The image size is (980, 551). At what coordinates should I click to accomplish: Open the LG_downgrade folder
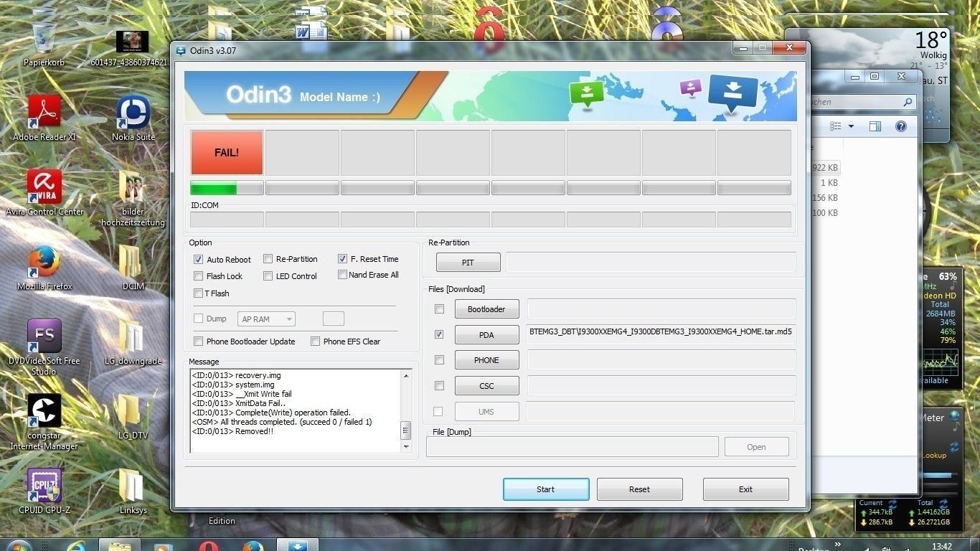coord(133,342)
